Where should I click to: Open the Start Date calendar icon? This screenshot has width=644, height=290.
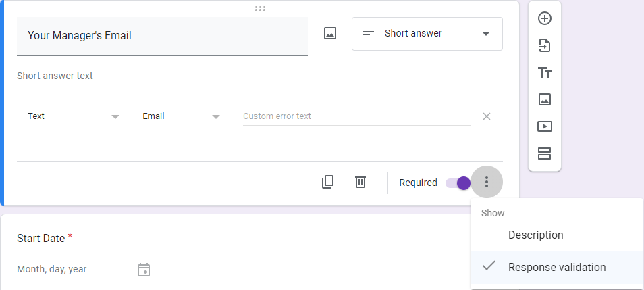click(144, 270)
